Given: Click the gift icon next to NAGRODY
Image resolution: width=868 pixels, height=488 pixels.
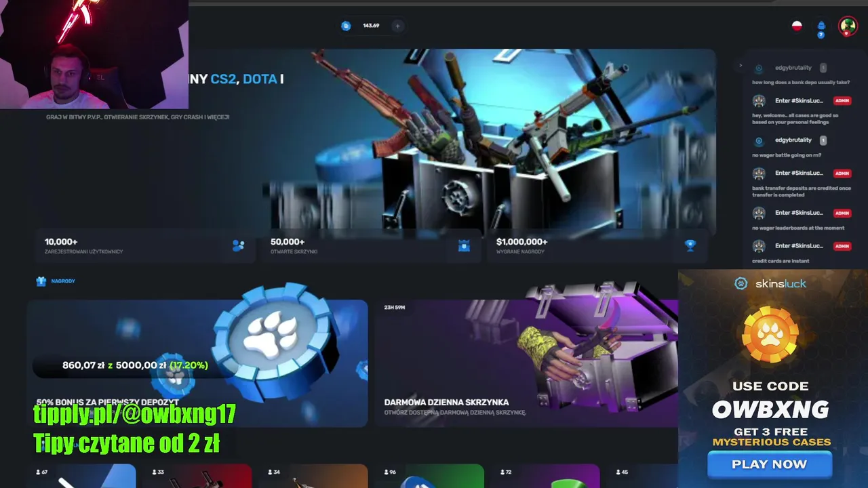Looking at the screenshot, I should click(x=41, y=281).
